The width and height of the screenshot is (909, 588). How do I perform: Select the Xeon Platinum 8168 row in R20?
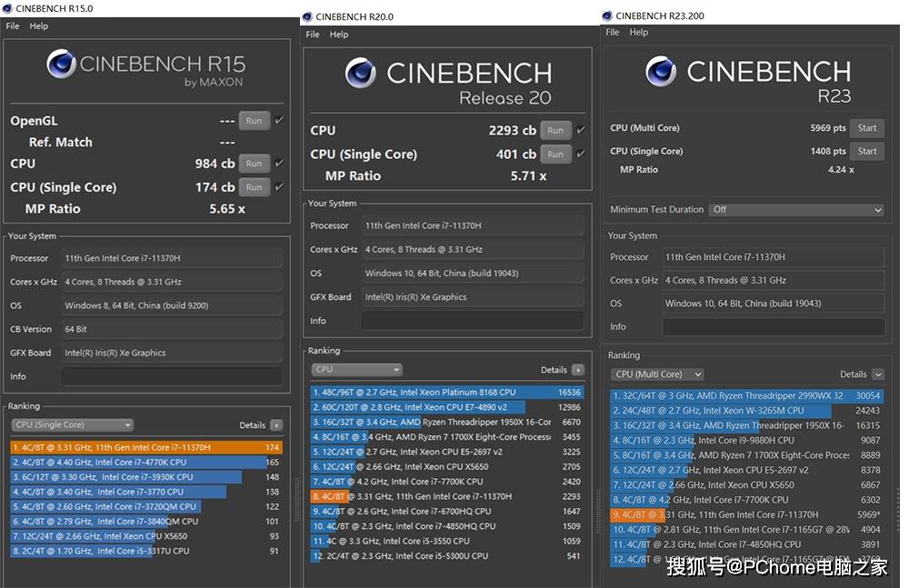coord(447,392)
